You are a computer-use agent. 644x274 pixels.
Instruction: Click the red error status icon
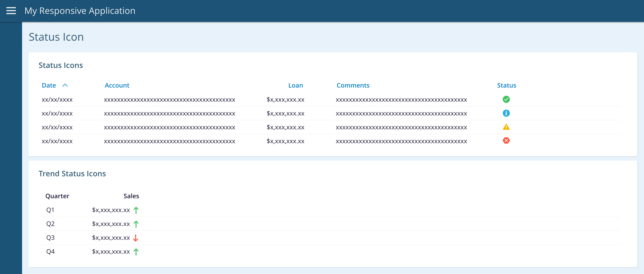click(506, 141)
